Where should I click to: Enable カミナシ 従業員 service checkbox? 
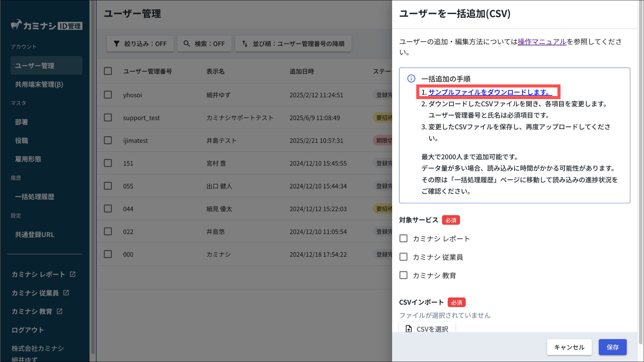[x=403, y=257]
